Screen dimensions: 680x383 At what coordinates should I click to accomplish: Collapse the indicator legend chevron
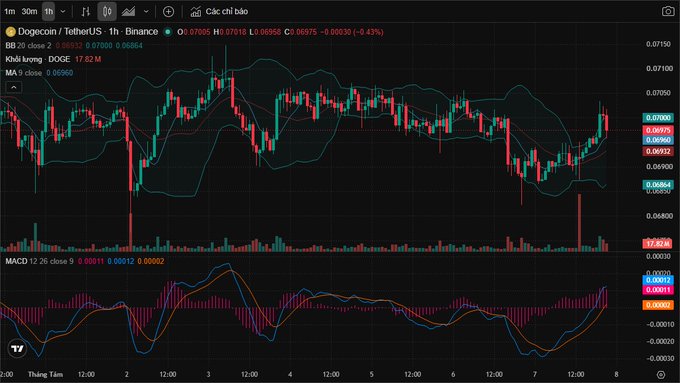pyautogui.click(x=14, y=87)
